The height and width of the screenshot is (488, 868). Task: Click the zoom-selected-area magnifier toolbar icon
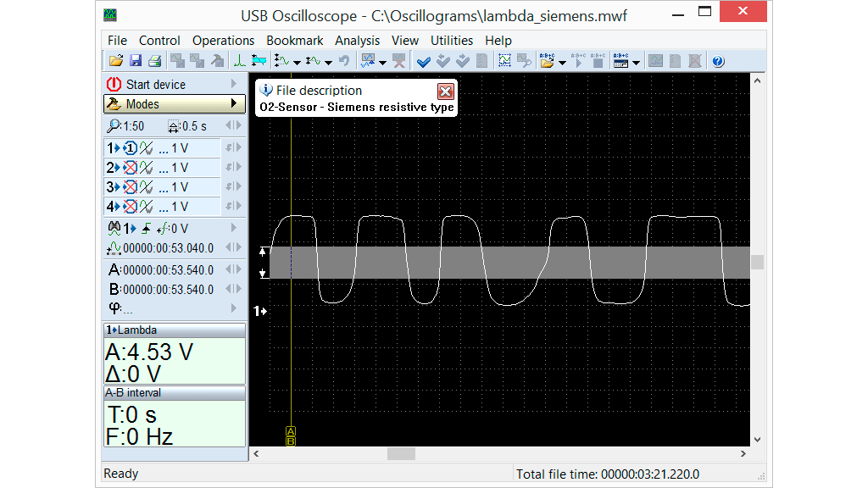524,61
